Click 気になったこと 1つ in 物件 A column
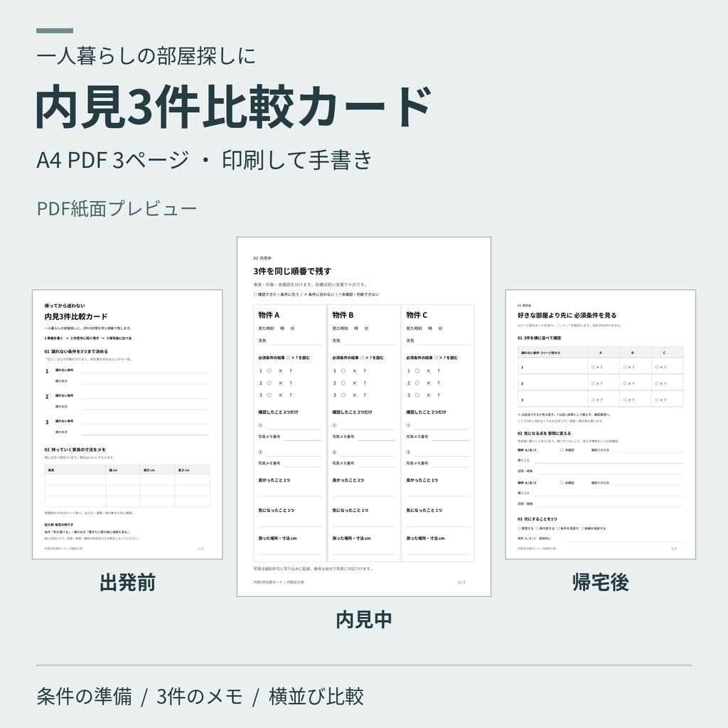The image size is (728, 728). [x=276, y=510]
